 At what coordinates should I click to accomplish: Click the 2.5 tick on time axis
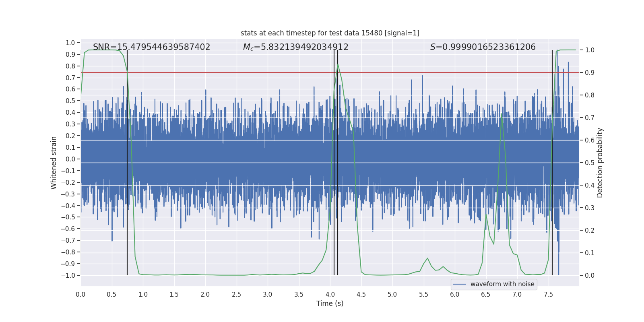236,294
